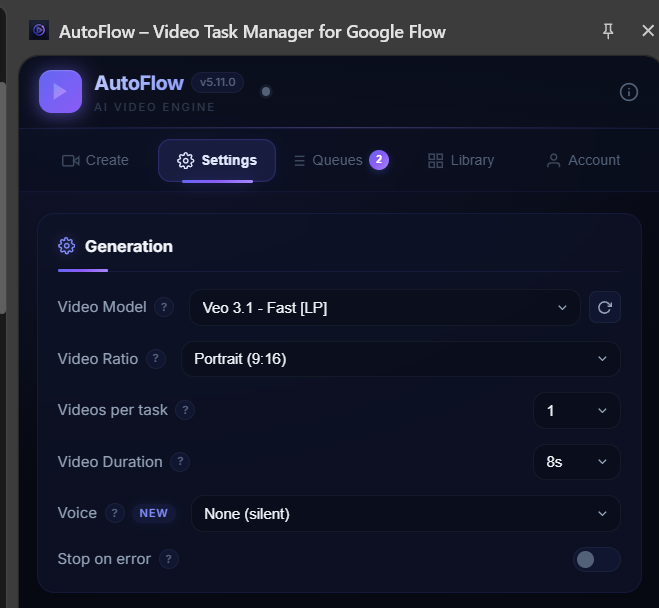Show help for Voice setting
659x608 pixels.
pyautogui.click(x=114, y=513)
